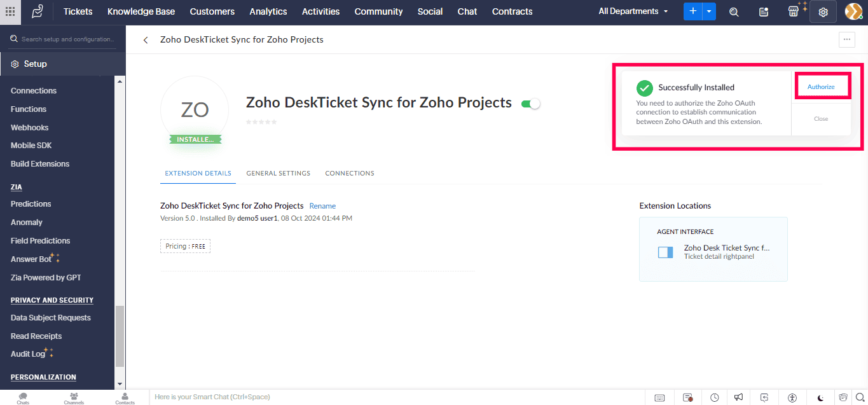Open Anomaly under ZIA
The width and height of the screenshot is (868, 405).
27,223
